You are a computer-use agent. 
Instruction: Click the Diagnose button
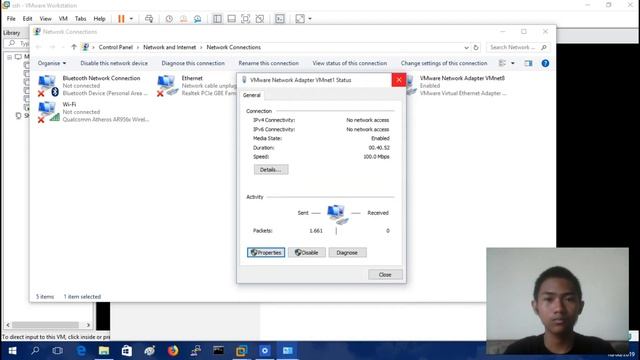[x=347, y=253]
